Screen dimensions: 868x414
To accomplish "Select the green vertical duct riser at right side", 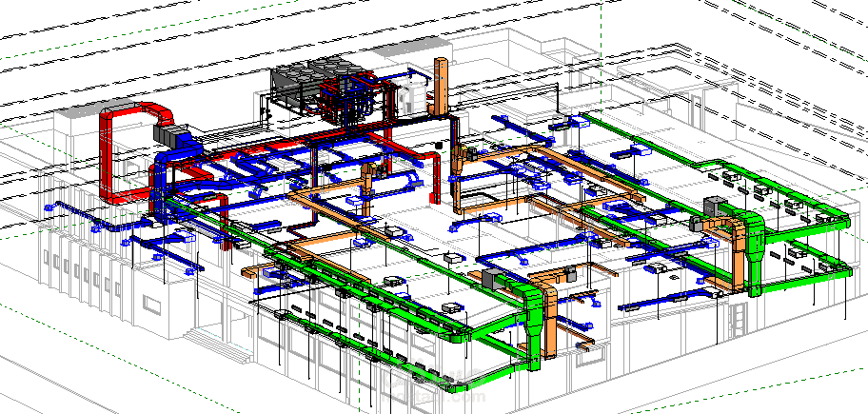I will click(x=754, y=255).
